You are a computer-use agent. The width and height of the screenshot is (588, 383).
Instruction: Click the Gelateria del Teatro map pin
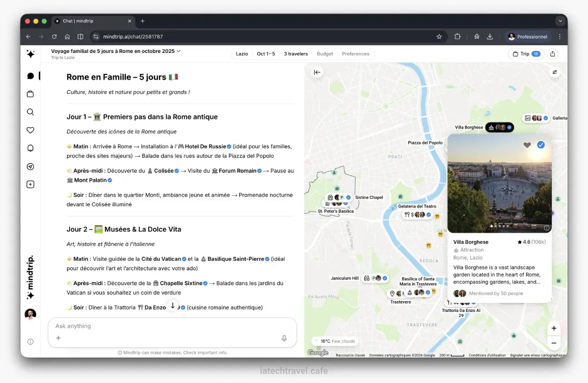(417, 215)
